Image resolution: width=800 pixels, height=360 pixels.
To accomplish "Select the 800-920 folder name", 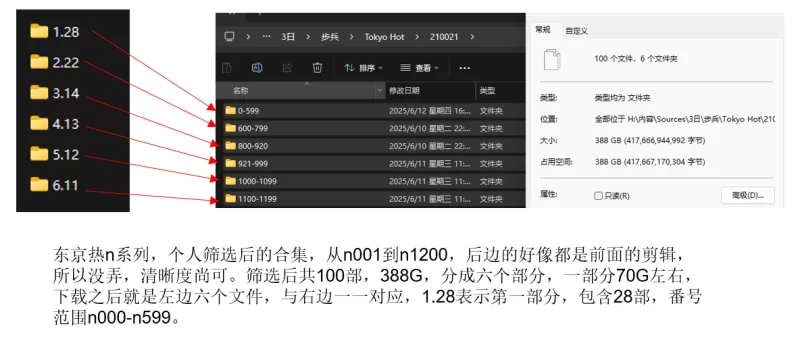I will (253, 146).
